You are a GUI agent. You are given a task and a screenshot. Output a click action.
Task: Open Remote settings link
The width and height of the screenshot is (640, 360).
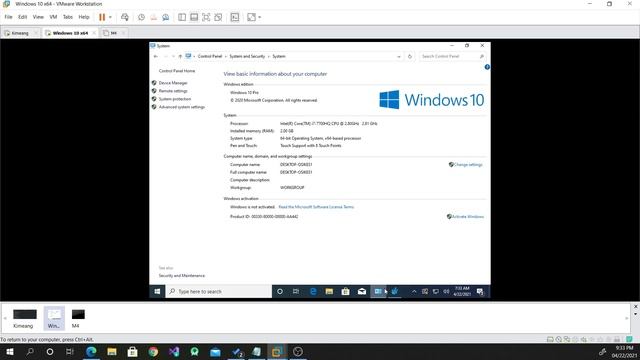coord(173,91)
